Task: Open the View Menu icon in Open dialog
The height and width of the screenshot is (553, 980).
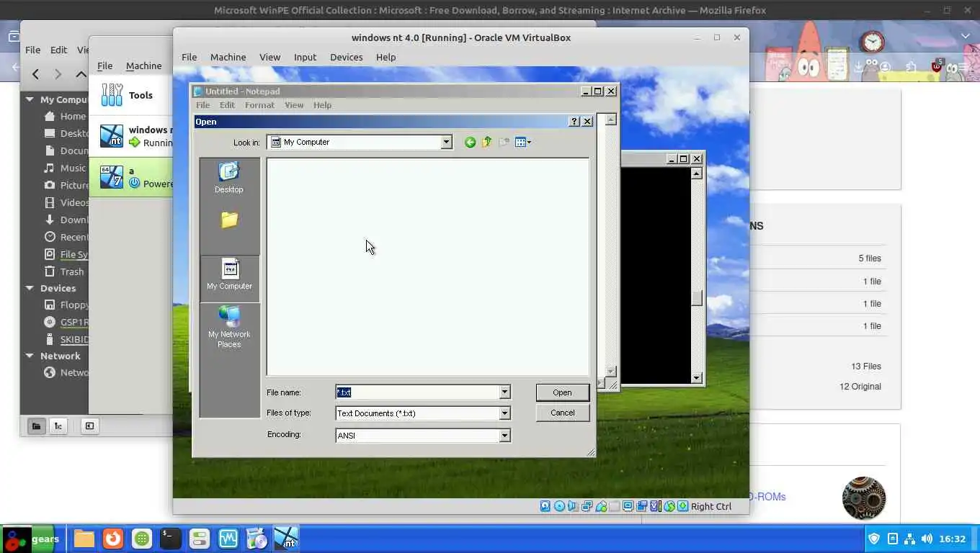Action: click(523, 143)
